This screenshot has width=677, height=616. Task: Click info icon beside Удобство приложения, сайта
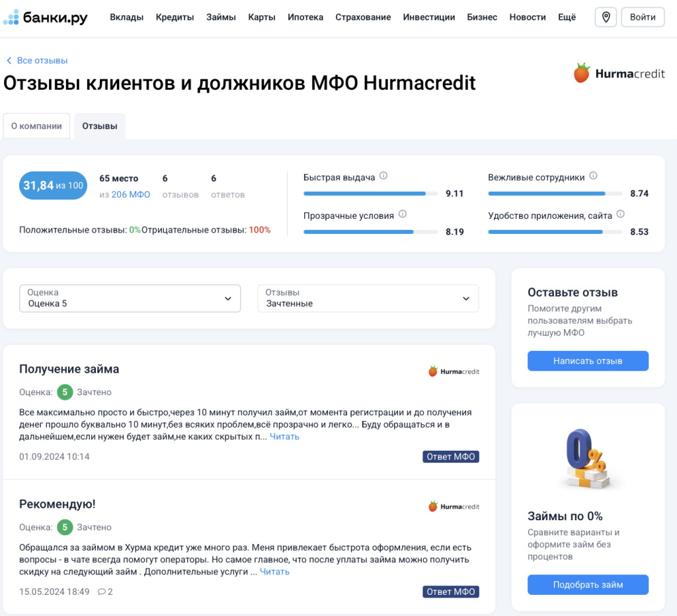pos(620,215)
